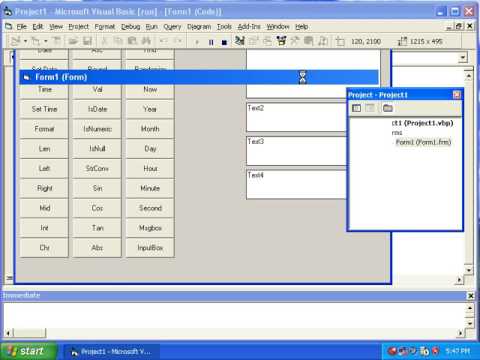Screen dimensions: 480x360
Task: Click into the Text4 text box
Action: [296, 185]
